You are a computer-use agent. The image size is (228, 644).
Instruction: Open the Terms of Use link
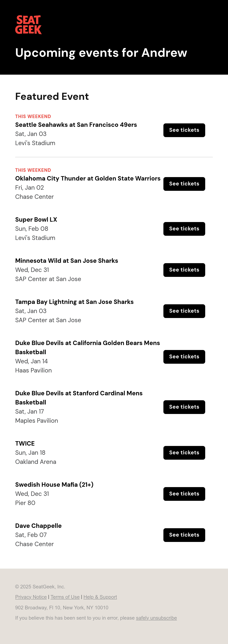click(65, 597)
